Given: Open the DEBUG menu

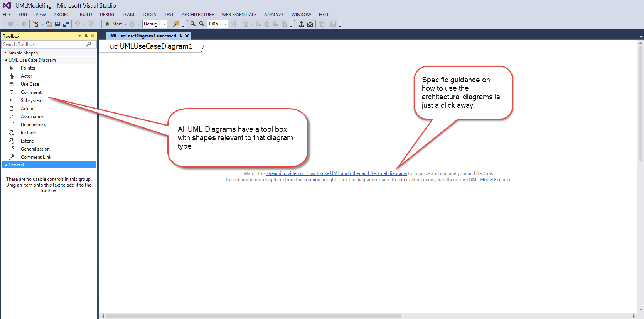Looking at the screenshot, I should click(x=107, y=15).
